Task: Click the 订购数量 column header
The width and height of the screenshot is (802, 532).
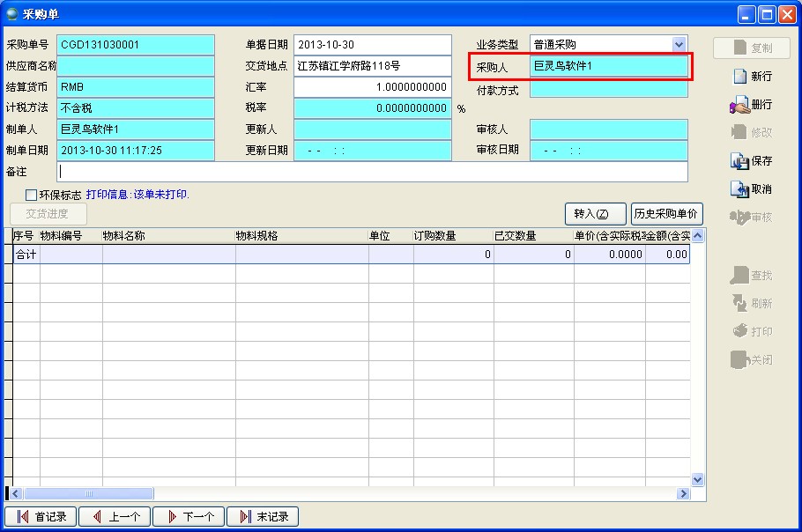Action: (x=453, y=236)
